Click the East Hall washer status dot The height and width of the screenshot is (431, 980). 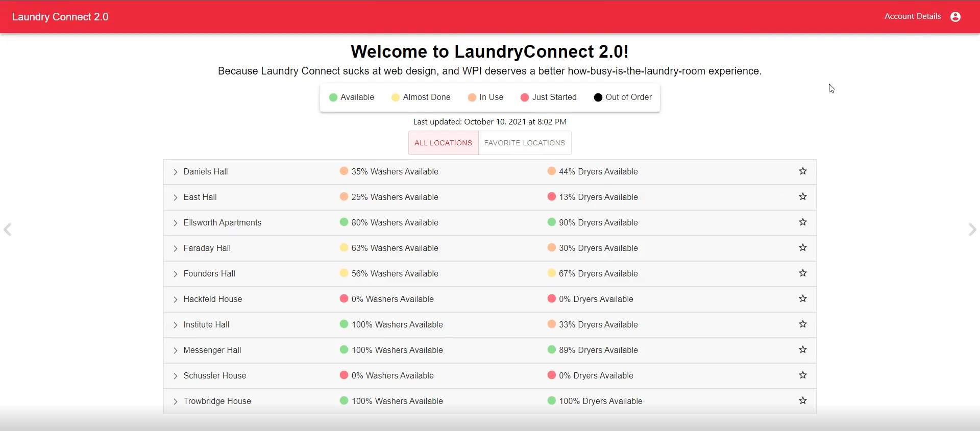344,196
